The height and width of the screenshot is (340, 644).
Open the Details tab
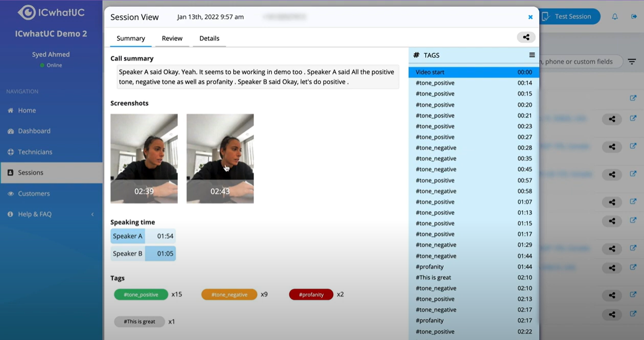[x=209, y=38]
